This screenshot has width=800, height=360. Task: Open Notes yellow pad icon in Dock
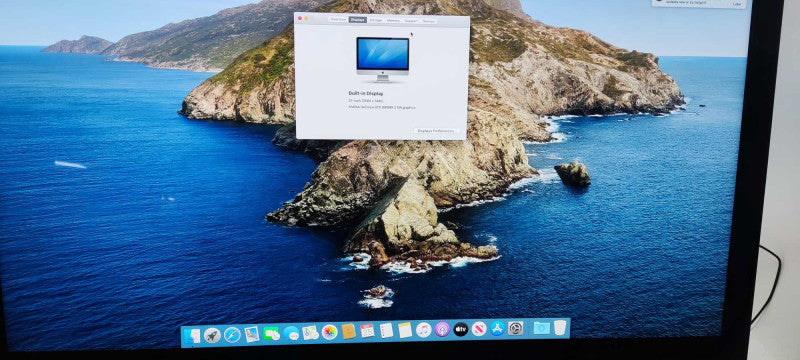click(405, 330)
